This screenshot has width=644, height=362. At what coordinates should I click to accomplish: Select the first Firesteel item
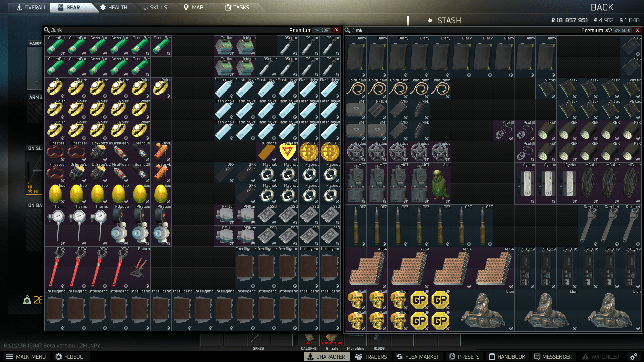pyautogui.click(x=55, y=151)
